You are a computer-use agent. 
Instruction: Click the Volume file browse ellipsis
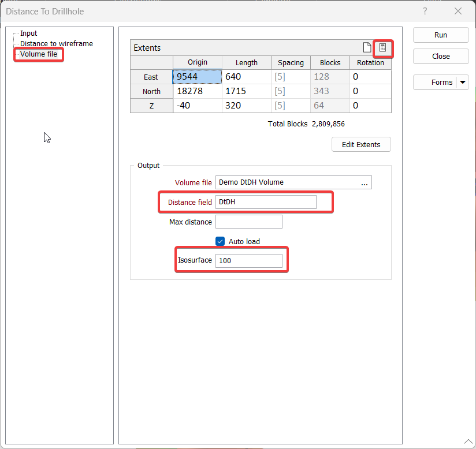(365, 183)
